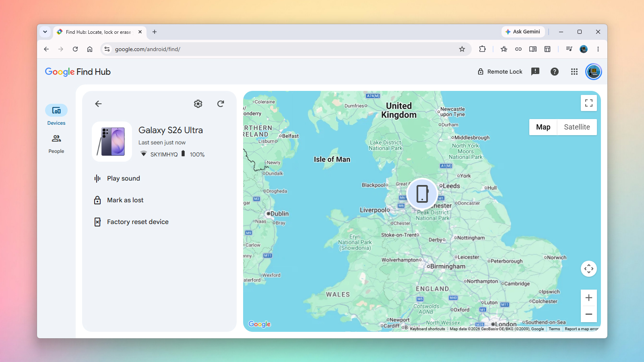Click the Google logo on map
644x362 pixels.
click(260, 324)
